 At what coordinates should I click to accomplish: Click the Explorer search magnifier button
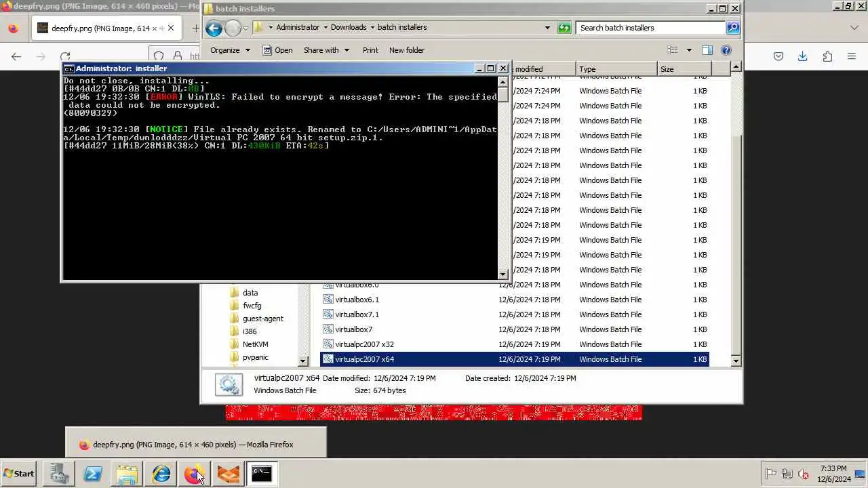click(733, 28)
